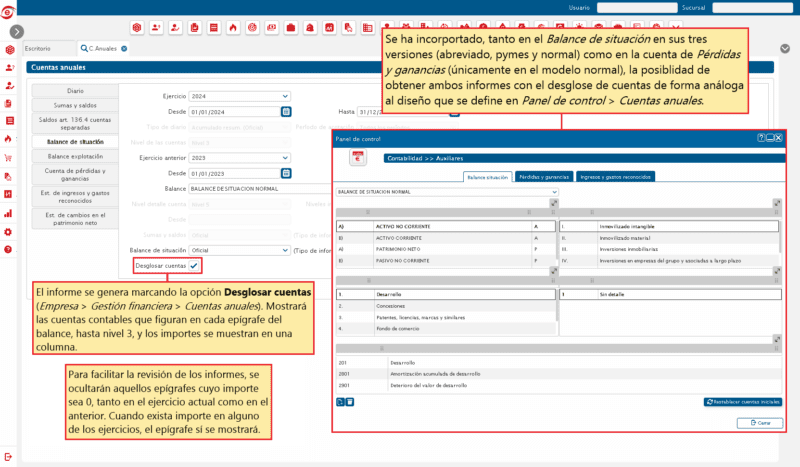Open calendar picker for first Desde date
This screenshot has height=467, width=800.
286,111
